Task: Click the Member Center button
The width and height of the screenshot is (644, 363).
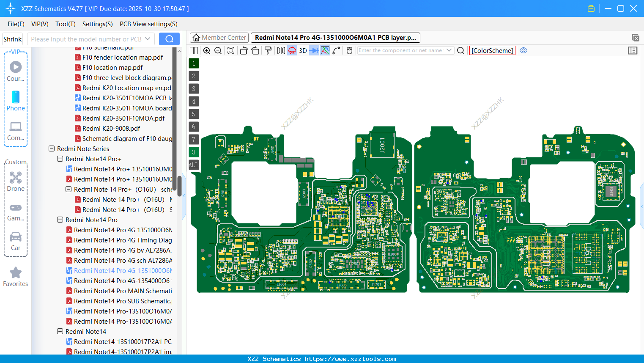Action: click(219, 37)
